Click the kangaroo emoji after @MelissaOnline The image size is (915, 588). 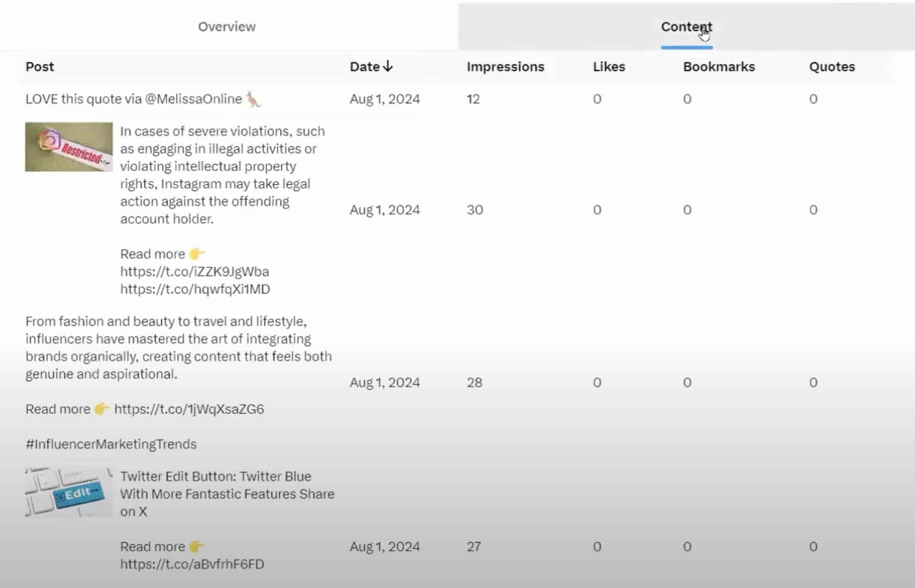click(x=253, y=99)
